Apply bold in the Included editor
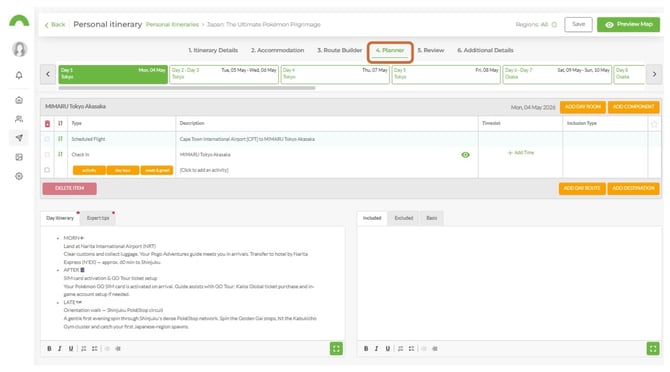This screenshot has width=670, height=372. click(x=366, y=349)
